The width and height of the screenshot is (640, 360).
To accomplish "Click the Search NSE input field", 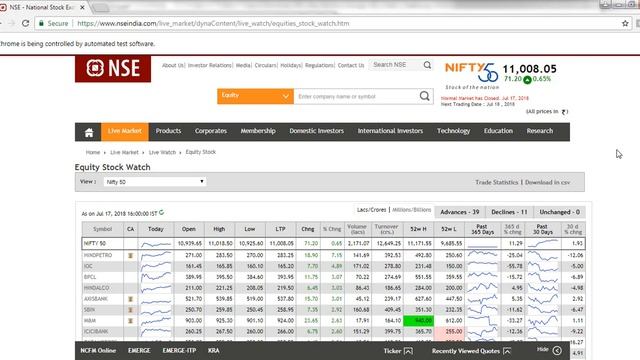I will pyautogui.click(x=396, y=65).
